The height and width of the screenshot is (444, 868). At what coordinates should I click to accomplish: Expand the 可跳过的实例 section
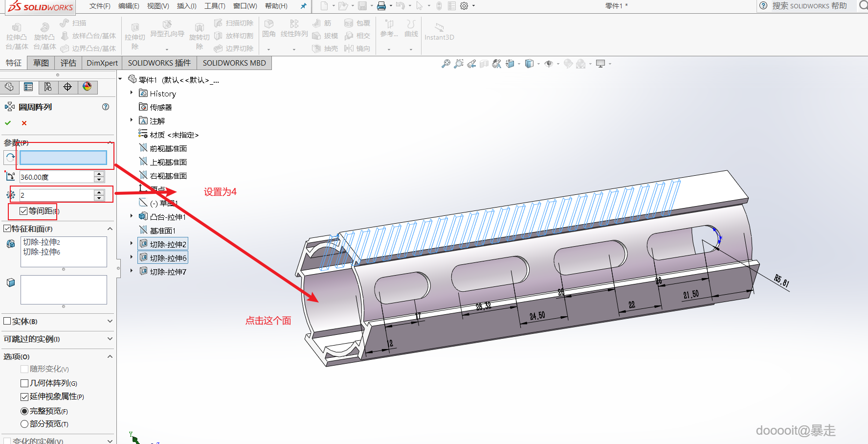click(x=110, y=339)
